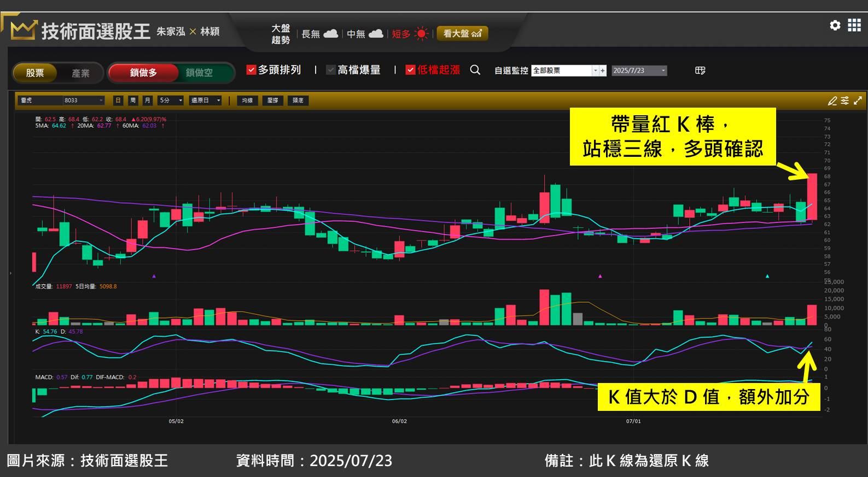
Task: Select the 股票 view toggle
Action: tap(35, 73)
